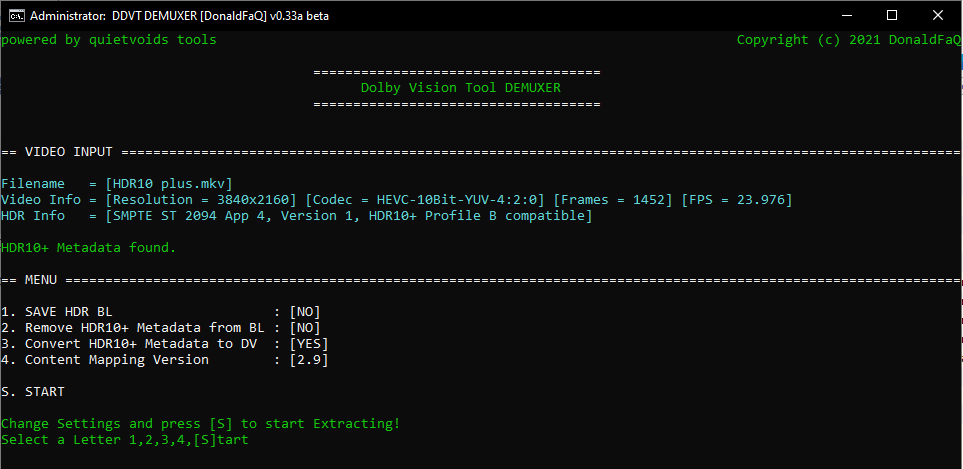
Task: Click the 'Dolby Vision Tool DEMUXER' header
Action: click(x=461, y=88)
